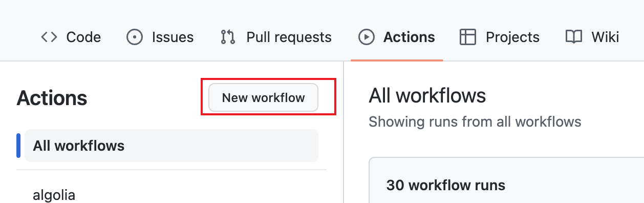This screenshot has width=644, height=203.
Task: Select the Issues circle-dot icon
Action: pyautogui.click(x=134, y=37)
